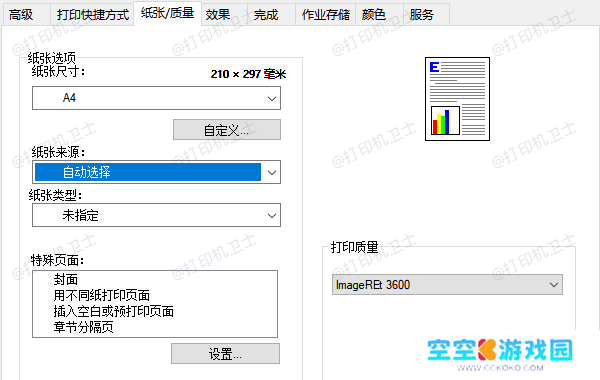Open the 完成 tab
Screen dimensions: 600x380
tap(271, 15)
